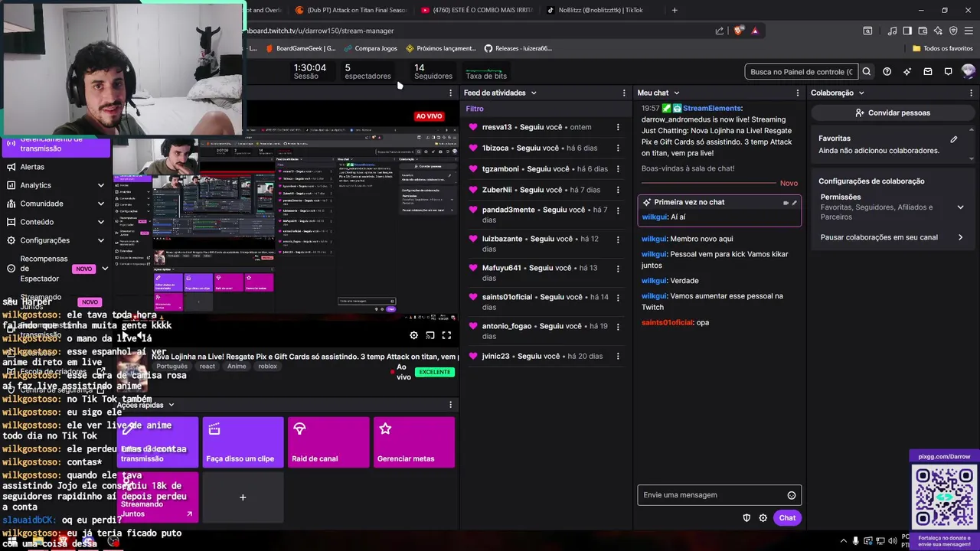
Task: Click Convidar pessoas button
Action: (892, 112)
